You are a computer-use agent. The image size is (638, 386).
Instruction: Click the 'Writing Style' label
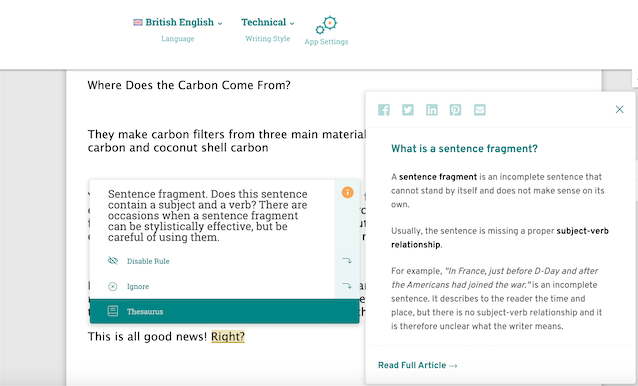coord(268,39)
